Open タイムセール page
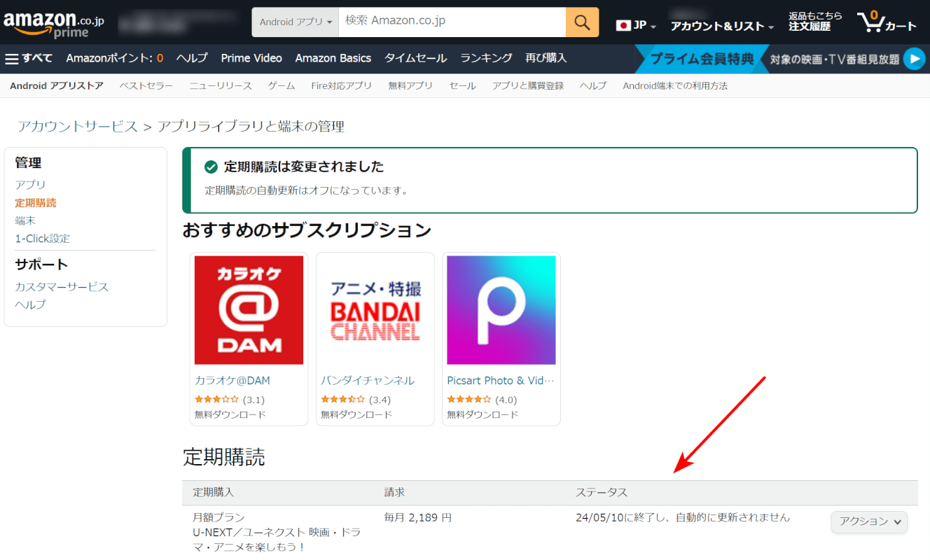Viewport: 930px width, 560px height. tap(416, 58)
